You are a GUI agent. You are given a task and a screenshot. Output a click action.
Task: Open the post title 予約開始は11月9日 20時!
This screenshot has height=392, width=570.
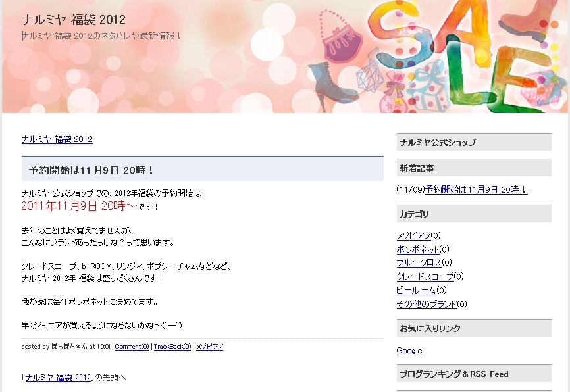pos(91,170)
